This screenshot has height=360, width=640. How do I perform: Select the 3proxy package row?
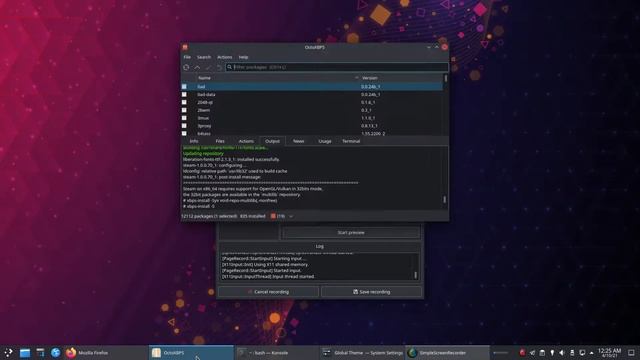pyautogui.click(x=312, y=126)
